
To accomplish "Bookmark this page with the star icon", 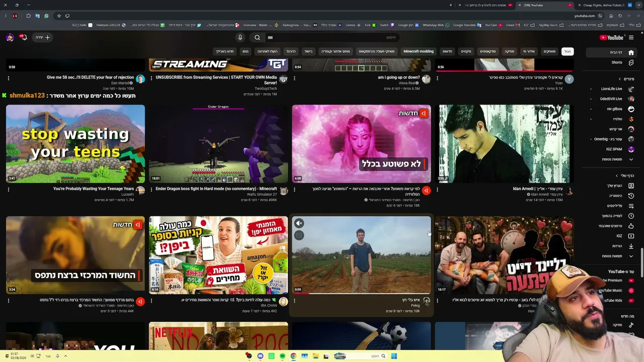I will pyautogui.click(x=59, y=16).
